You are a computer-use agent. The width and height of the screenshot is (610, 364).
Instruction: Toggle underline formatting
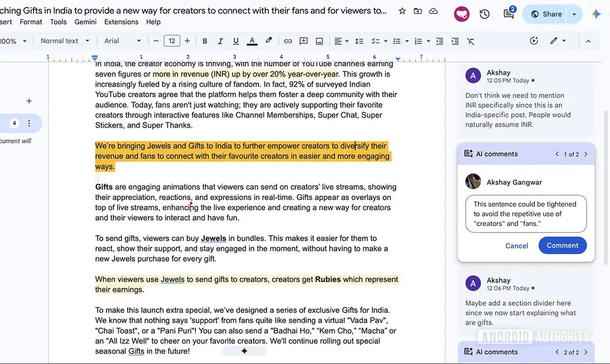point(236,41)
